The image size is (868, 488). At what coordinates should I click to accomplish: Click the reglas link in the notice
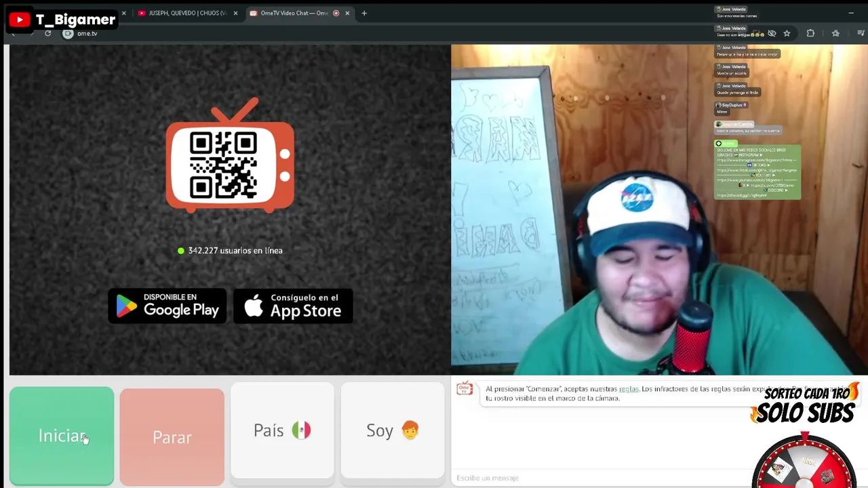629,389
